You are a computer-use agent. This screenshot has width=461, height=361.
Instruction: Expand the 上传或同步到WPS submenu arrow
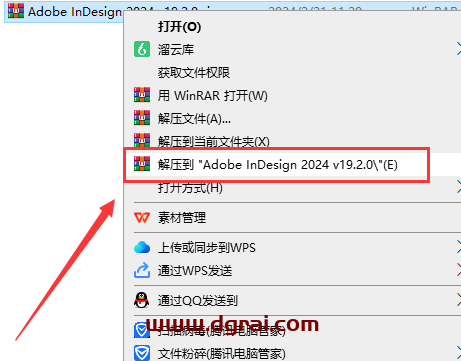point(459,247)
